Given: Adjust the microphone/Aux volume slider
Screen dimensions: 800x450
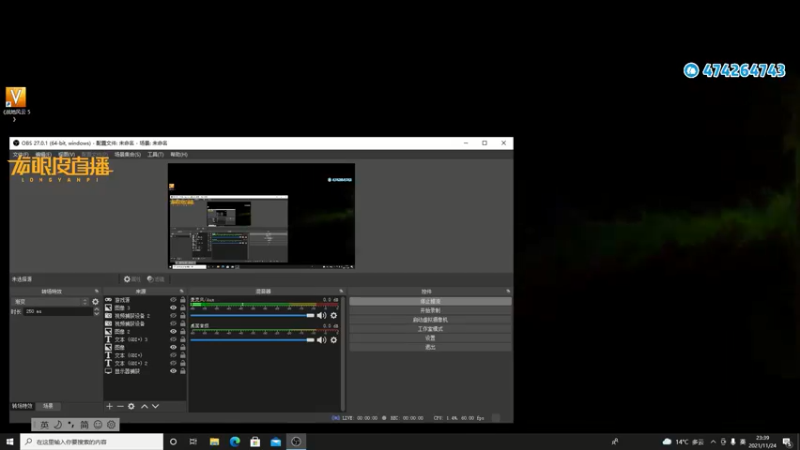Looking at the screenshot, I should pos(253,315).
